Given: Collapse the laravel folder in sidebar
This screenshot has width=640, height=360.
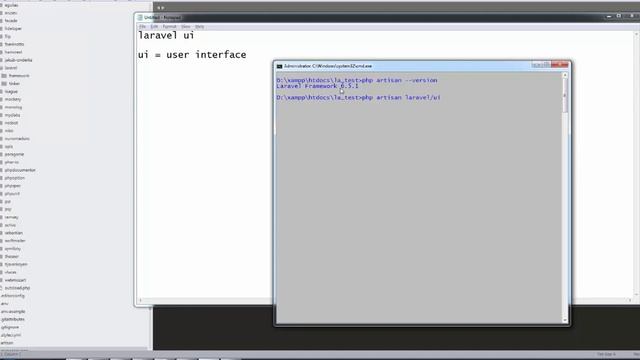Looking at the screenshot, I should point(11,68).
